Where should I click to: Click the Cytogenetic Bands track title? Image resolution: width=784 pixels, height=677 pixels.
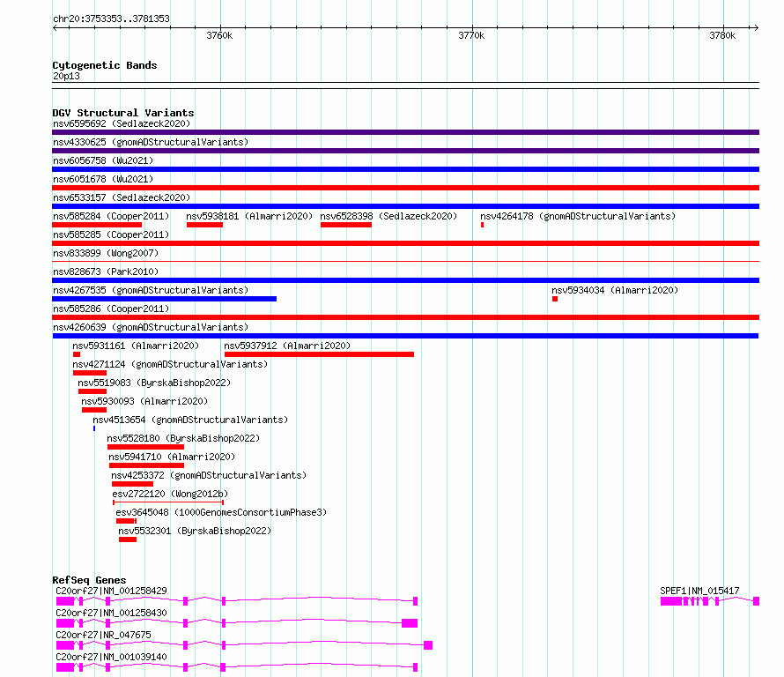pos(105,65)
